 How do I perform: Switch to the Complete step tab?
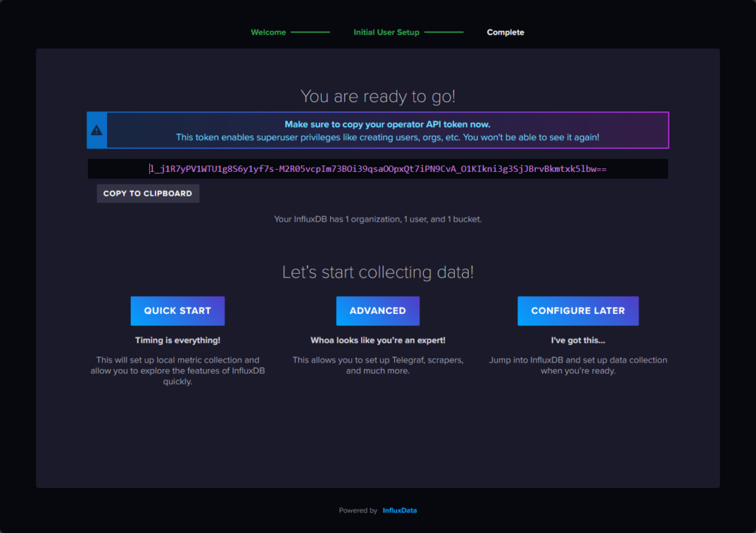[506, 32]
